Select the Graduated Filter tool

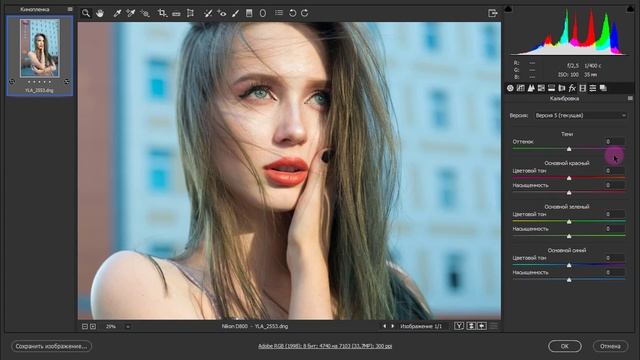coord(249,13)
